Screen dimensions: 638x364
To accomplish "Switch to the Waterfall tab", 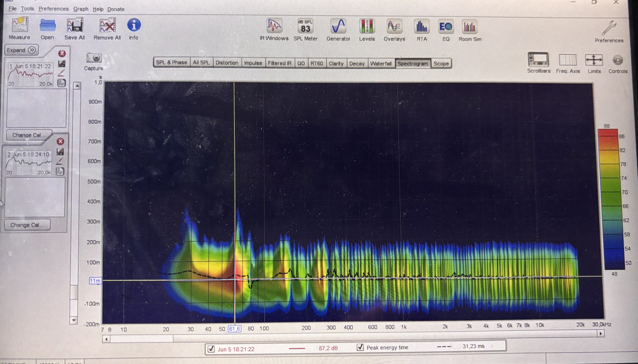I will 380,63.
